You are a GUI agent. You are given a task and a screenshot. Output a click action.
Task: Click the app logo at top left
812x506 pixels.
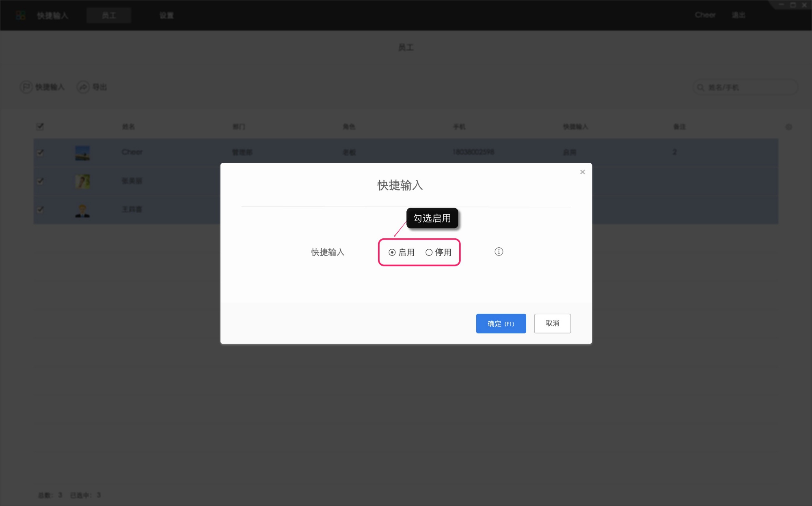click(x=20, y=15)
